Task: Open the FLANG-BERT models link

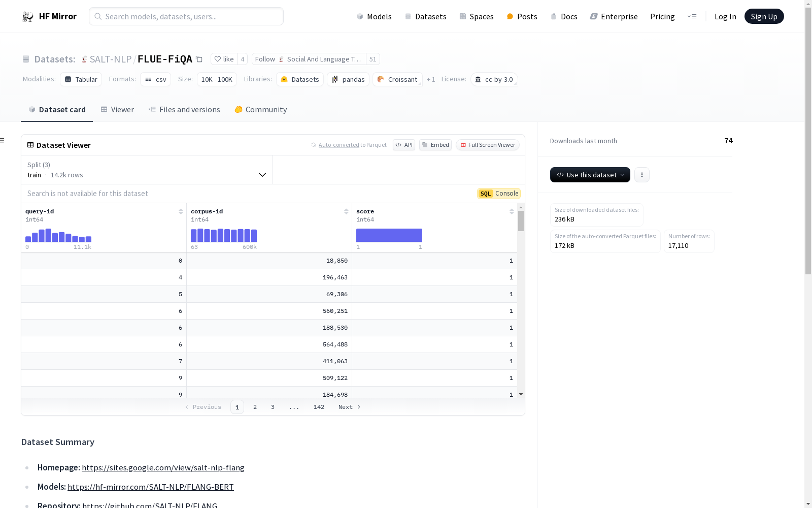Action: click(x=151, y=487)
